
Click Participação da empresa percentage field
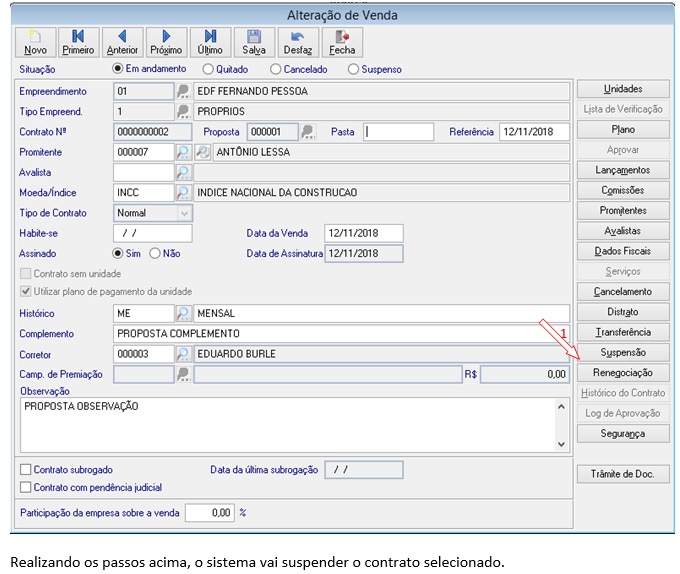(210, 513)
